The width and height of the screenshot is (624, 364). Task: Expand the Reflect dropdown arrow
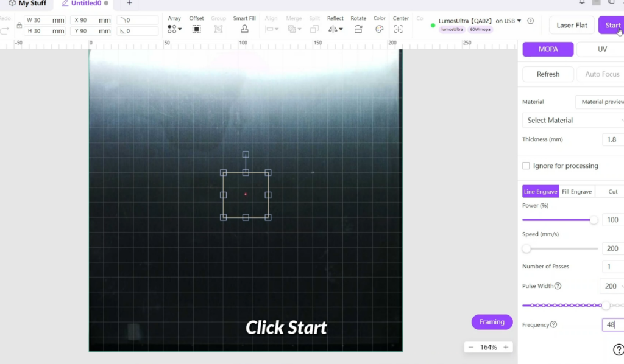[341, 29]
